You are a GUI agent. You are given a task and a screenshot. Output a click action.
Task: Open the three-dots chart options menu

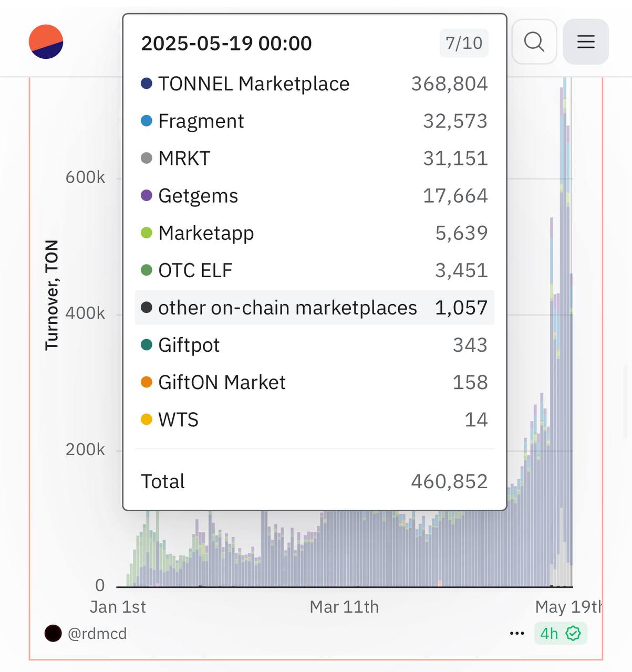click(x=517, y=634)
